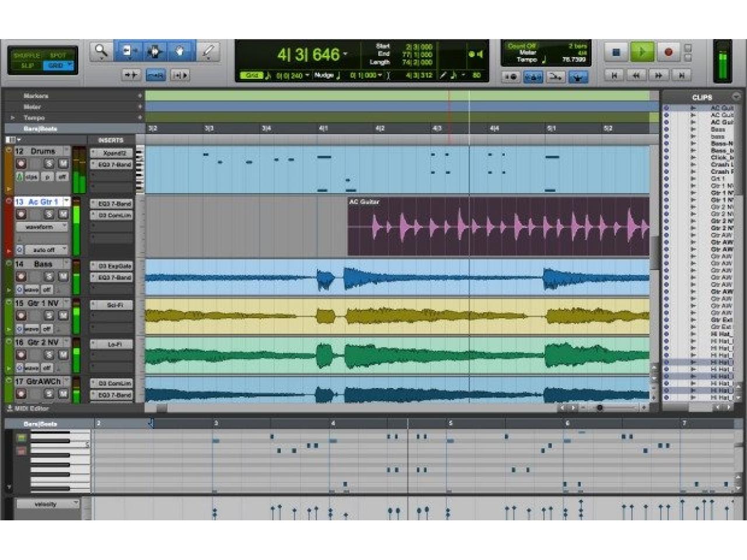Open the Lo-Fi insert on Gtr 2 NV
The width and height of the screenshot is (747, 560).
pos(111,344)
